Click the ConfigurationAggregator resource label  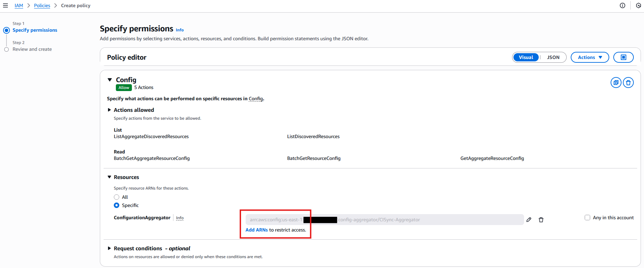tap(142, 218)
